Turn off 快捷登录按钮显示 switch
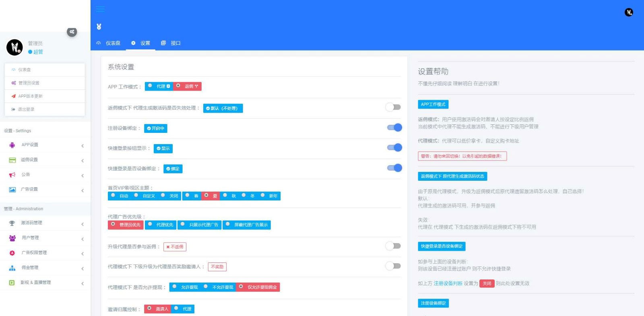The height and width of the screenshot is (316, 644). coord(394,148)
